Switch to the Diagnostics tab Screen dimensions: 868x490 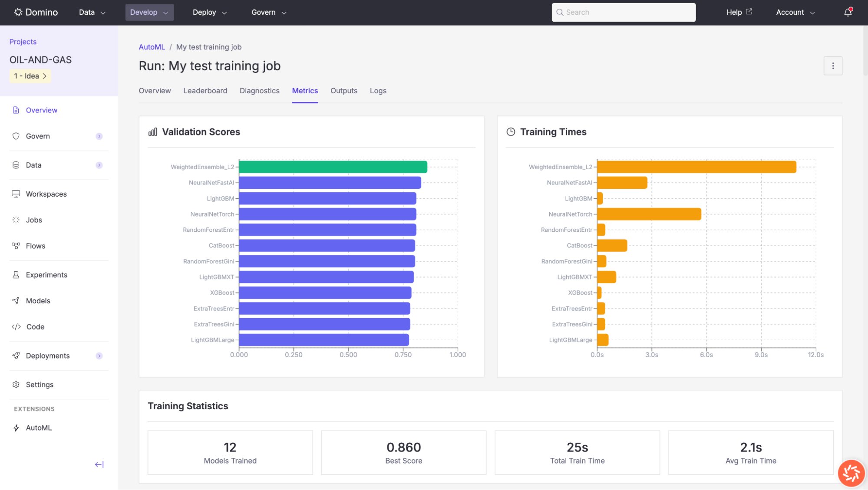259,91
